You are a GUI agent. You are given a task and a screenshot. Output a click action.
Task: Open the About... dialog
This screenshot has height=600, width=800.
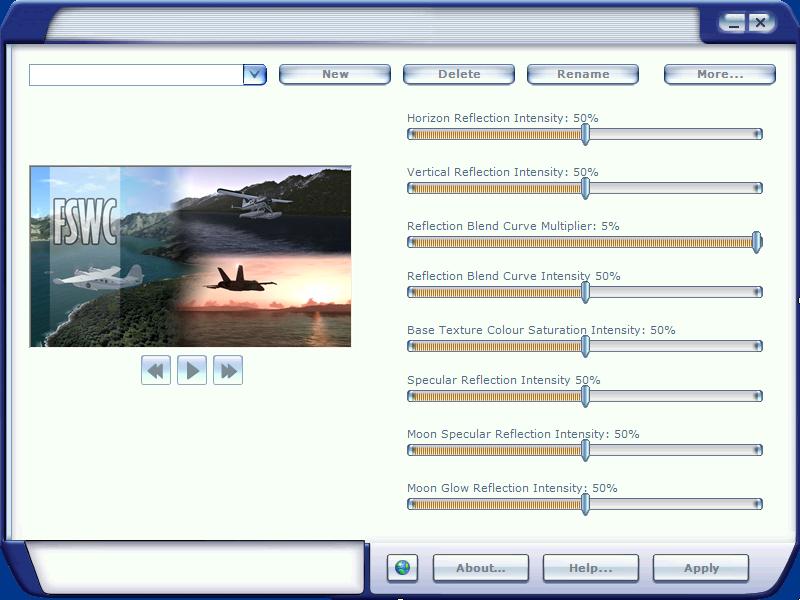pyautogui.click(x=480, y=568)
